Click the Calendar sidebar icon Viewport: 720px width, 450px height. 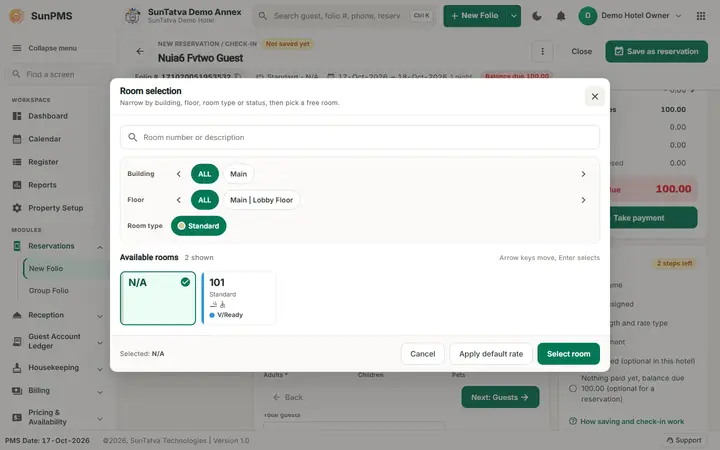[x=17, y=139]
